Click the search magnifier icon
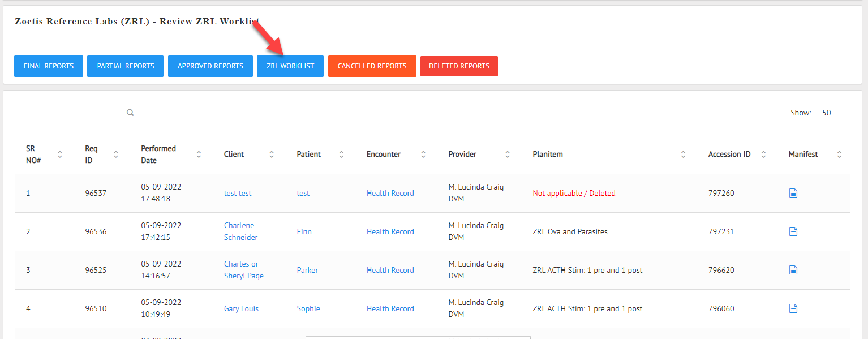 (x=130, y=113)
